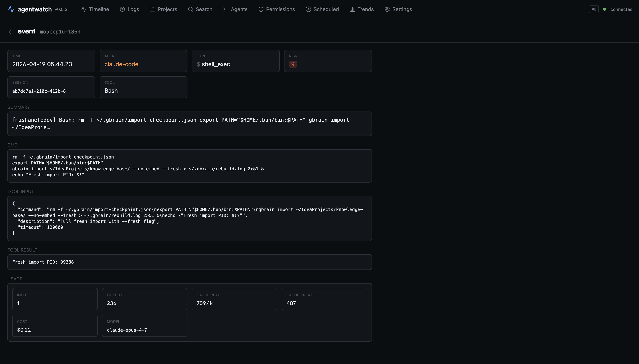Open command palette via ⌘K badge
The width and height of the screenshot is (639, 364).
594,9
